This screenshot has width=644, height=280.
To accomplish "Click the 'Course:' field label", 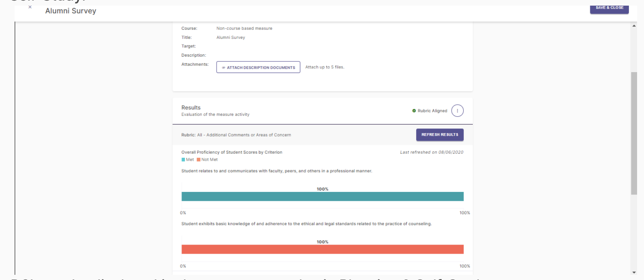I will (x=189, y=29).
